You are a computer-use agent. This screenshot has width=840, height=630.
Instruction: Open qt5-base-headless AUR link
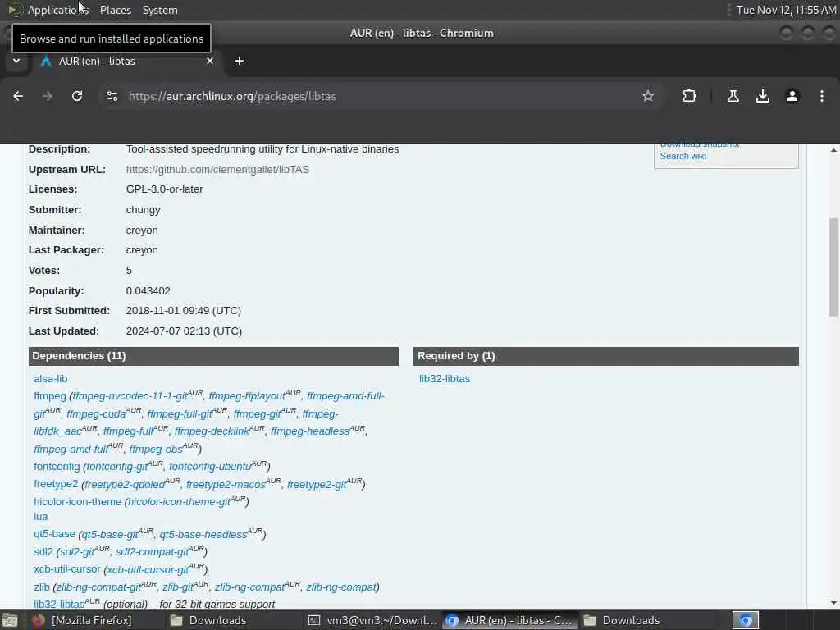(203, 535)
